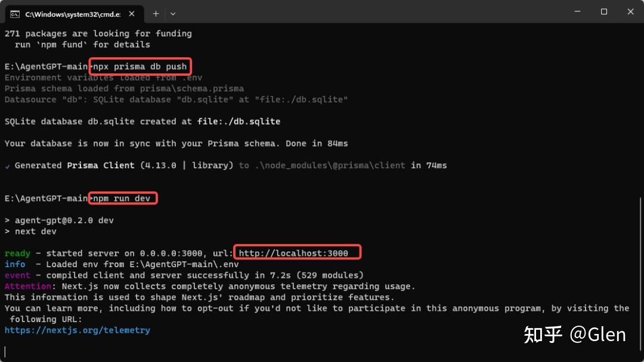This screenshot has width=644, height=362.
Task: Click the cmd icon in the tab
Action: click(15, 14)
